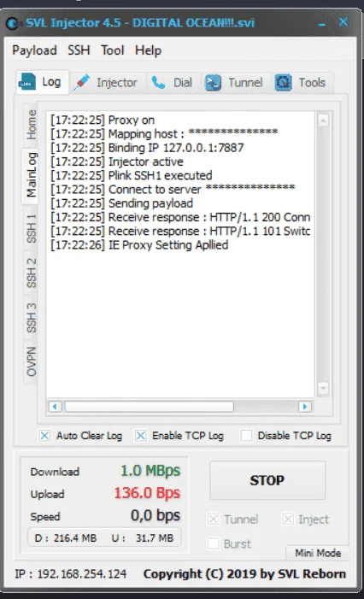Open the Help menu
364x599 pixels.
click(x=148, y=50)
